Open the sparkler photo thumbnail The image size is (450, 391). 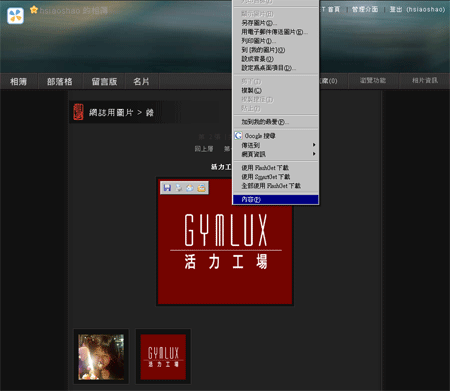[x=101, y=357]
